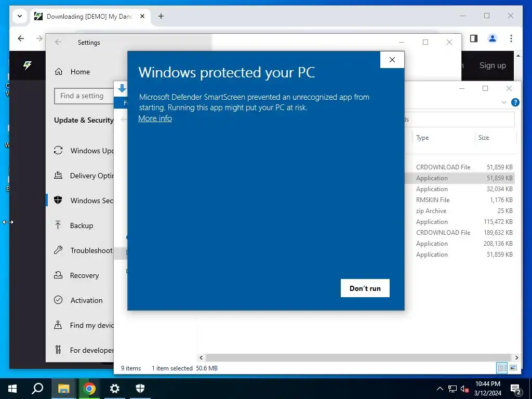Open the Chrome profile menu
Screen dimensions: 532x399
tap(493, 38)
